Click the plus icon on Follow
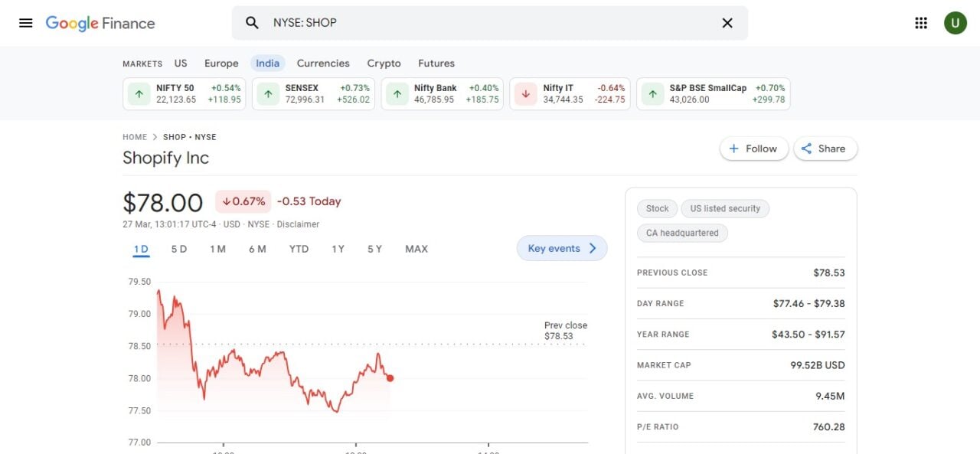 733,149
